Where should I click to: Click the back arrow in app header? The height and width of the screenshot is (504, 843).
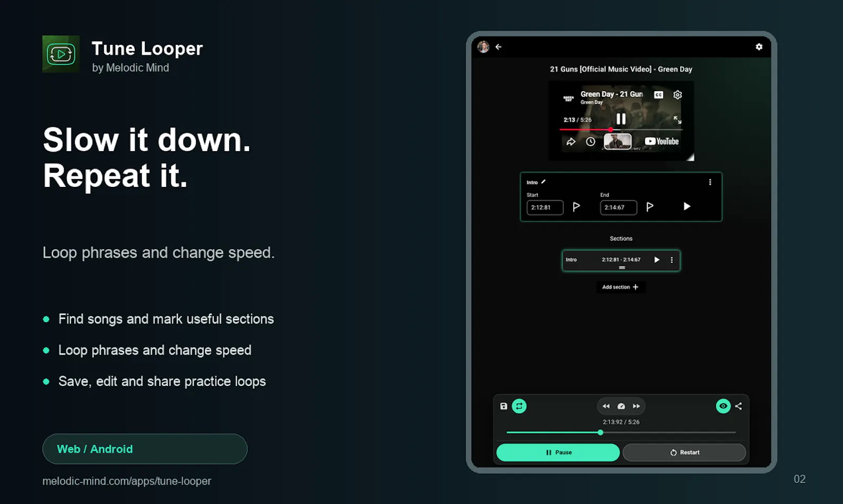tap(498, 47)
